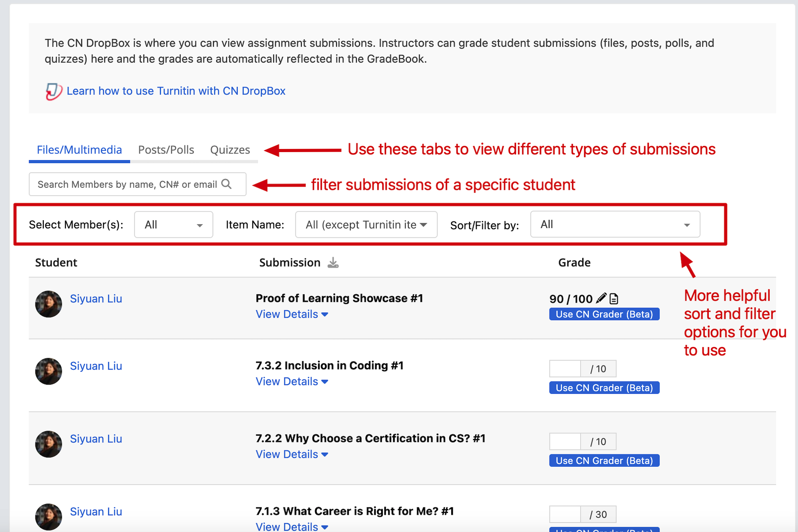Image resolution: width=798 pixels, height=532 pixels.
Task: Open the Item Name dropdown
Action: [366, 225]
